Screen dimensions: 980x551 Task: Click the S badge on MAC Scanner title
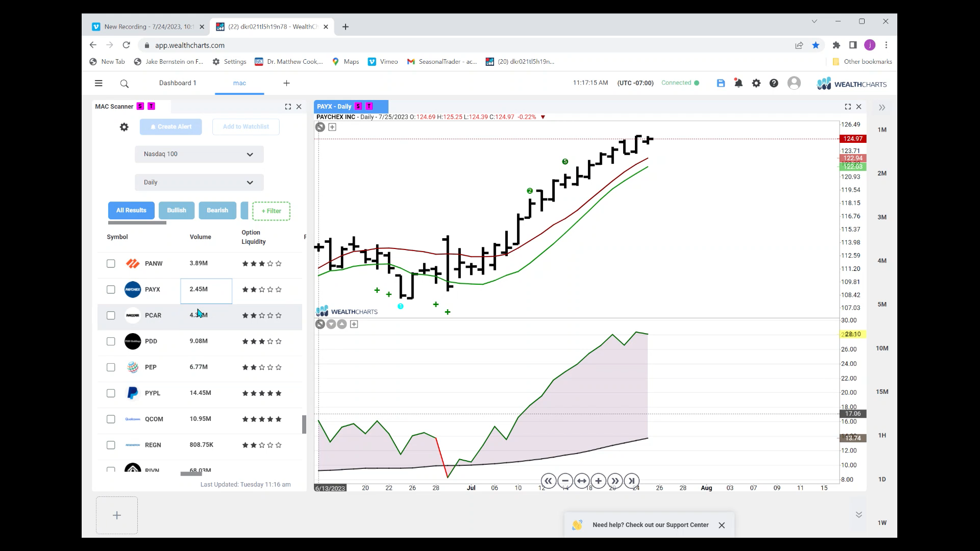point(140,106)
